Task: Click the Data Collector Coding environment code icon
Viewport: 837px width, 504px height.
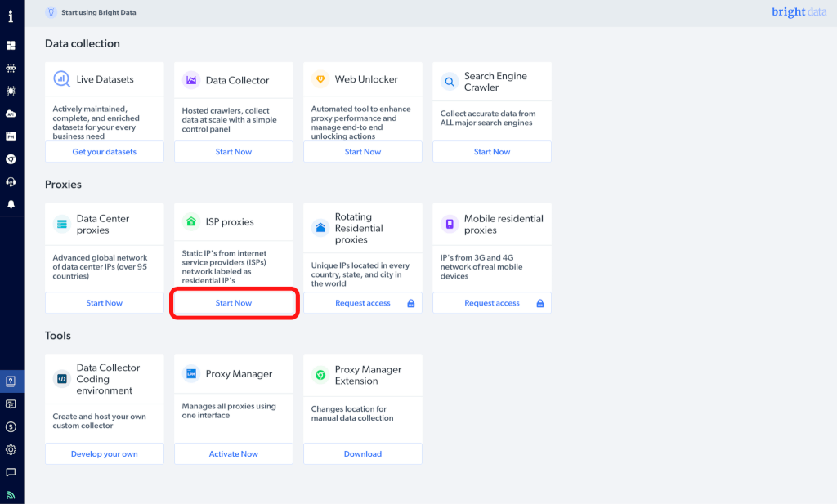Action: point(62,379)
